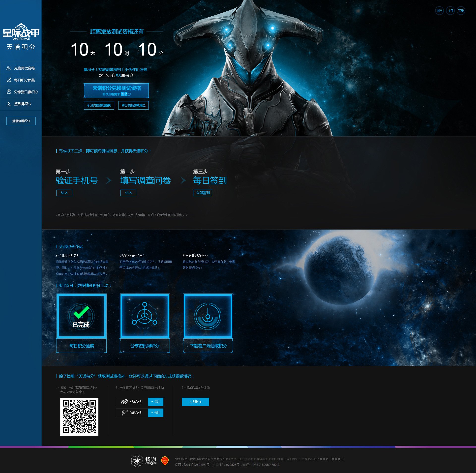Viewport: 476px width, 473px height.
Task: Click the 新浪微博 logo icon
Action: [x=124, y=402]
